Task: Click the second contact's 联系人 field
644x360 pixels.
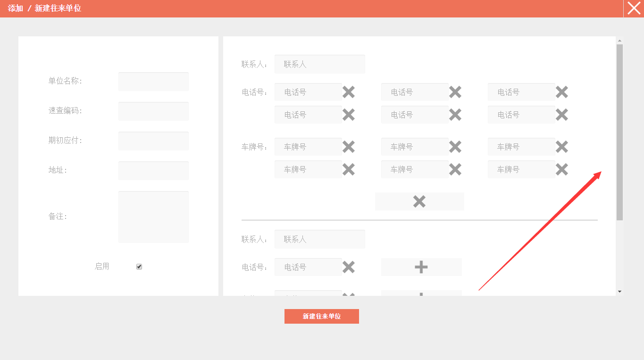Action: click(x=319, y=239)
